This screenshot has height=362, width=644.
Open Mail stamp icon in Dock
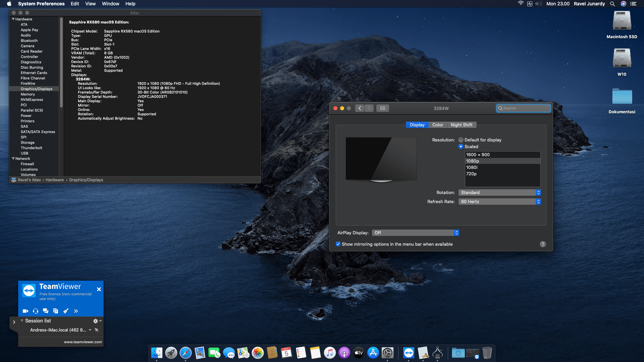click(x=200, y=353)
